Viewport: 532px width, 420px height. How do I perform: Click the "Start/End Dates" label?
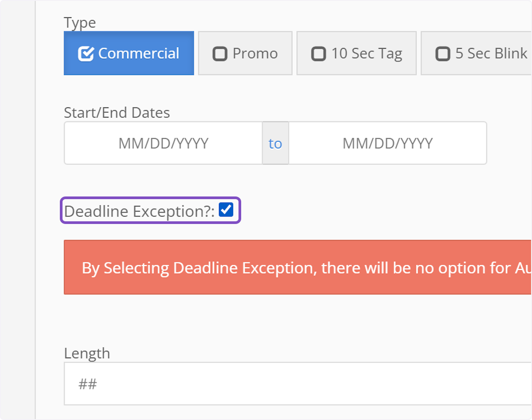point(117,113)
